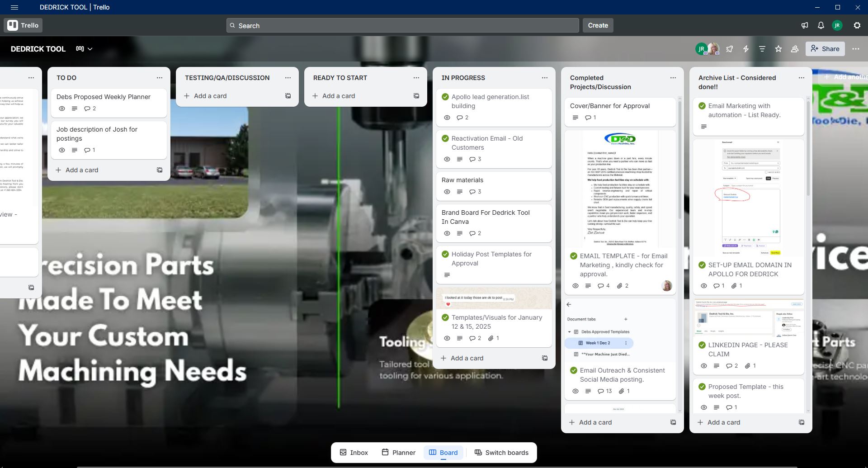Click the Share button
Screen dimensions: 868x468
(x=825, y=49)
